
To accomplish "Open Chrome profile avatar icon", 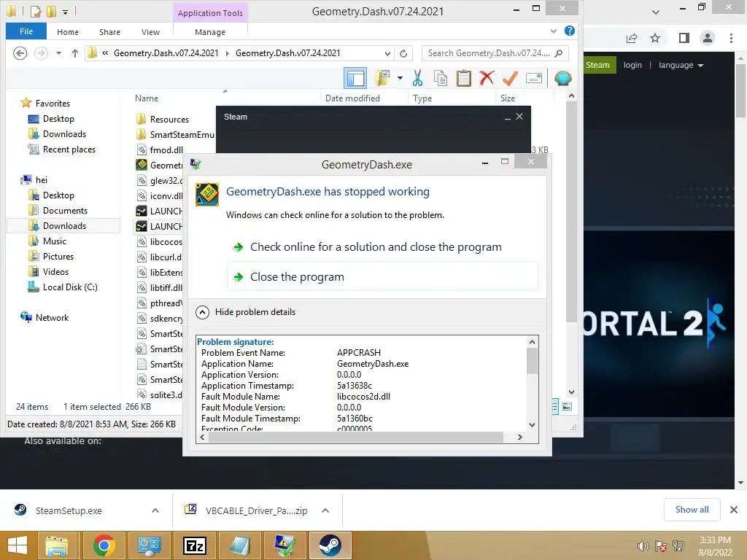I will click(708, 38).
